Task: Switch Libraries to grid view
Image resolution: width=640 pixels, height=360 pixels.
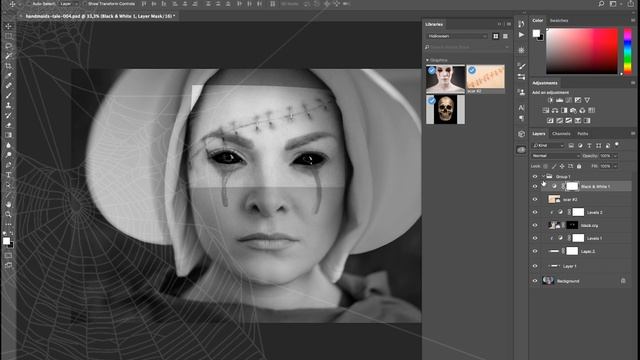Action: point(496,36)
